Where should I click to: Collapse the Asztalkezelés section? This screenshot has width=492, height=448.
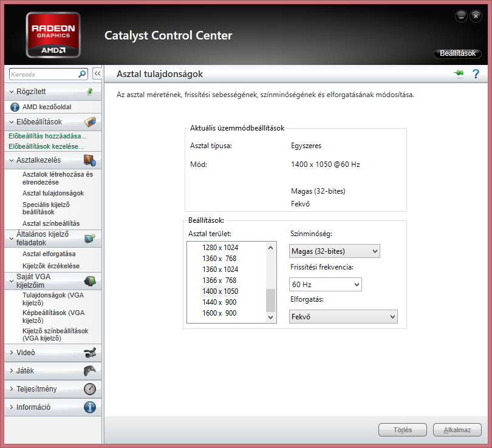(12, 160)
